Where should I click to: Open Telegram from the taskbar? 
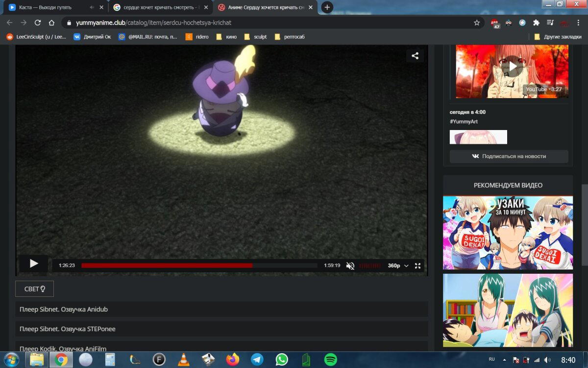(x=257, y=360)
